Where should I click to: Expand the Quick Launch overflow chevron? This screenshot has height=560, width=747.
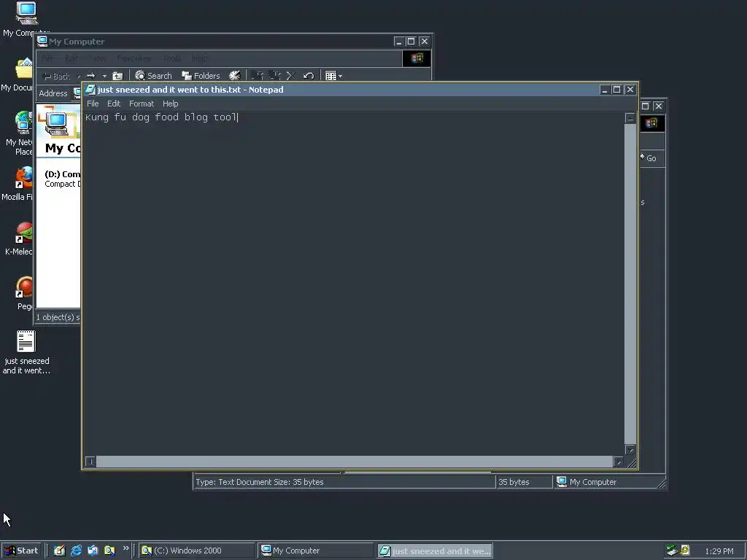[x=125, y=548]
